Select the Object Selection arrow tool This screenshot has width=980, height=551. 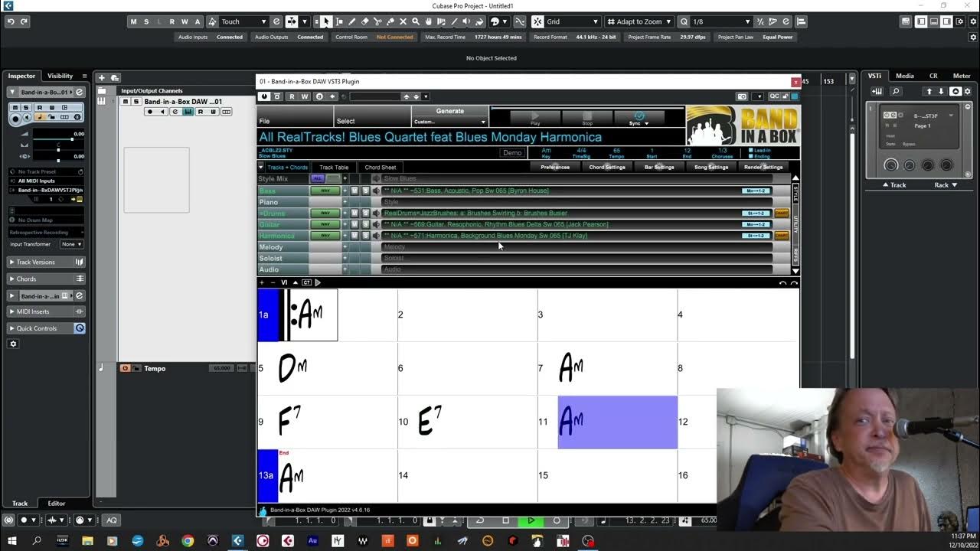click(x=326, y=21)
